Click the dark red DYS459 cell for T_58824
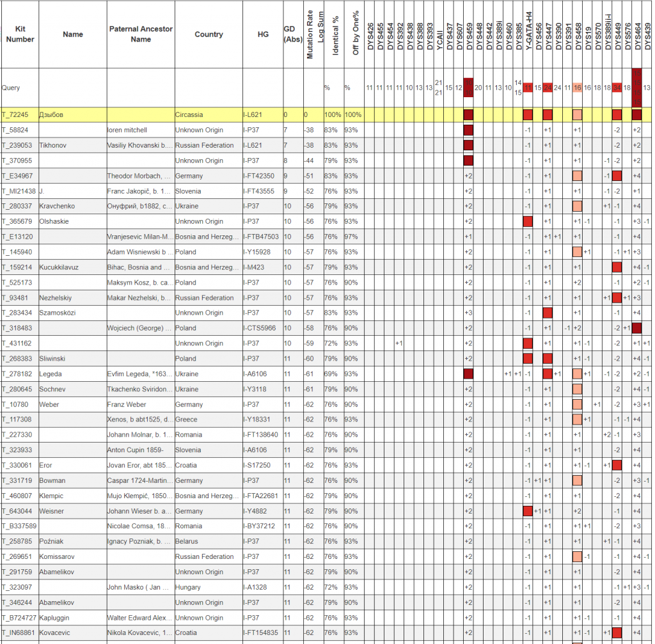This screenshot has width=655, height=644. (468, 130)
